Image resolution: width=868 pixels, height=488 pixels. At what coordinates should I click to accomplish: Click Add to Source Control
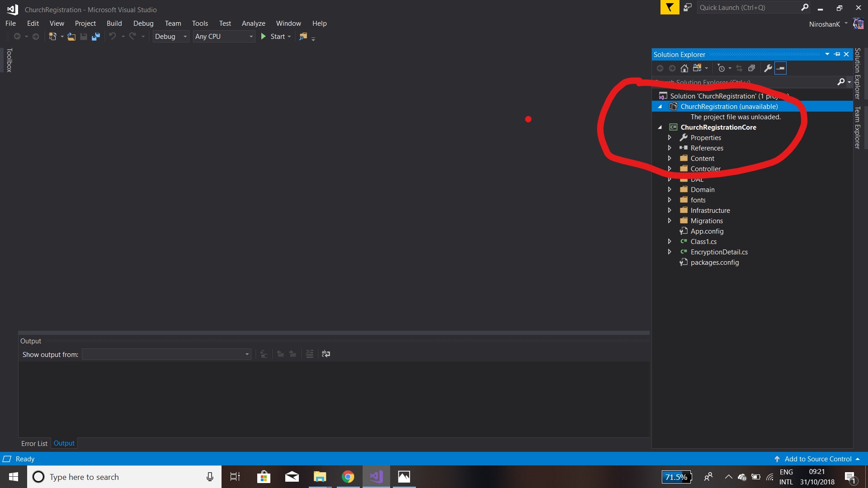tap(817, 459)
